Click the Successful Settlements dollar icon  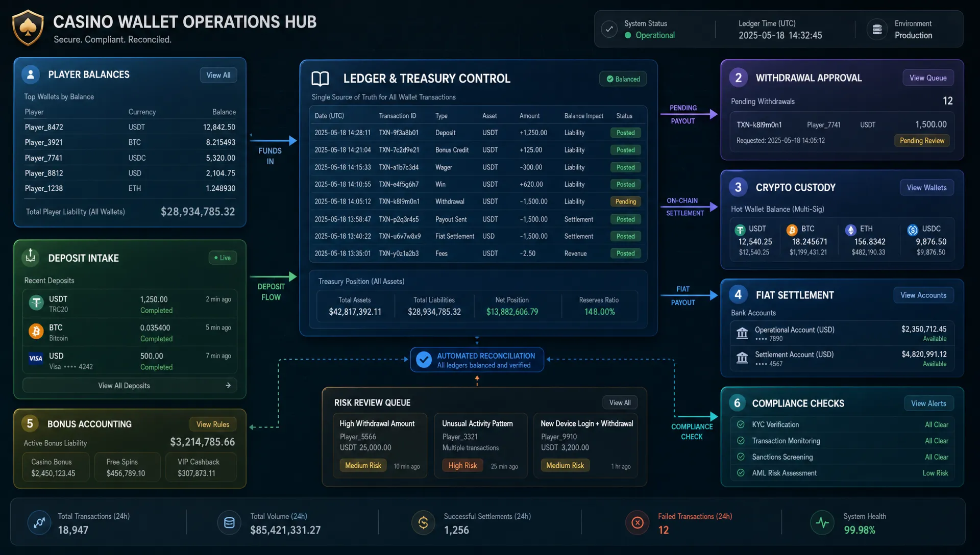[x=423, y=523]
